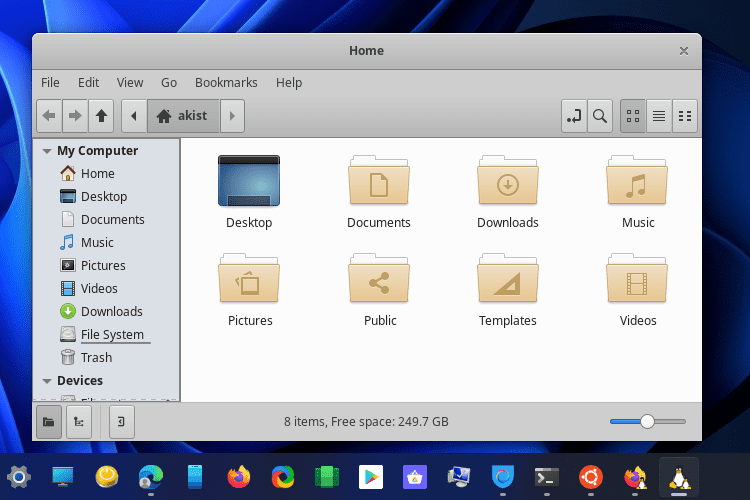Image resolution: width=750 pixels, height=500 pixels.
Task: Click the akist path button
Action: tap(183, 116)
